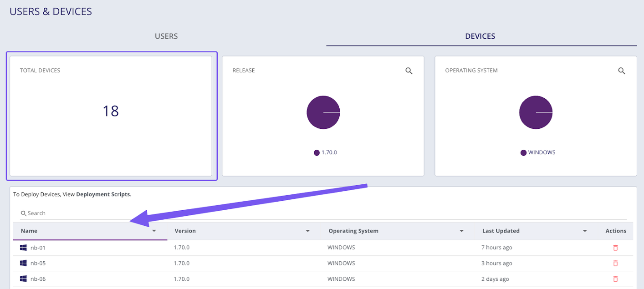644x289 pixels.
Task: Select the DEVICES tab
Action: (480, 36)
